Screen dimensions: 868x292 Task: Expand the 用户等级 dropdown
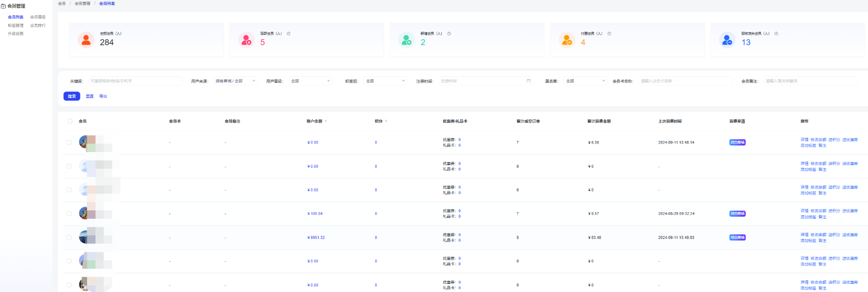coord(310,81)
